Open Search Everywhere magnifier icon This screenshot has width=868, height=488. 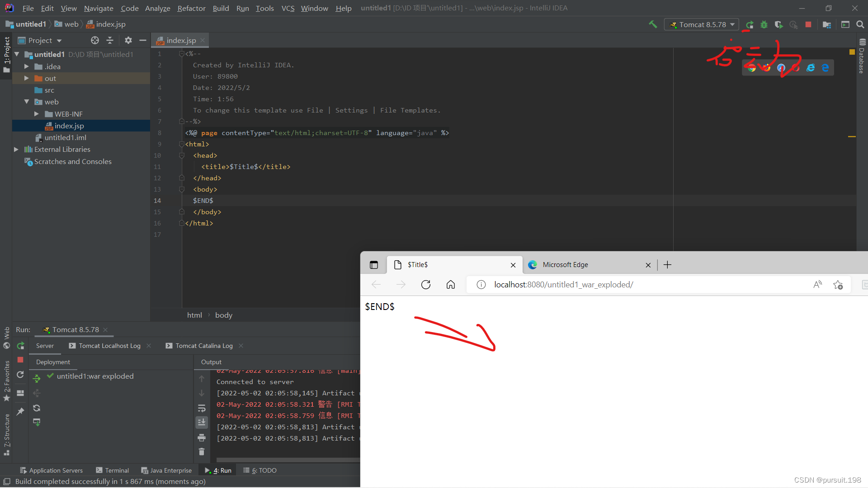pos(860,24)
